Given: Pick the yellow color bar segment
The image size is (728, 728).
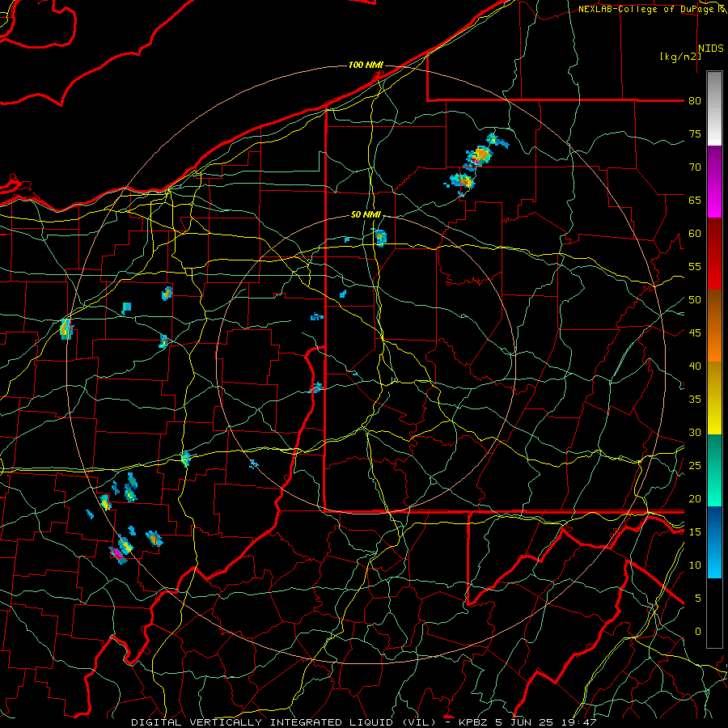Looking at the screenshot, I should pyautogui.click(x=714, y=398).
